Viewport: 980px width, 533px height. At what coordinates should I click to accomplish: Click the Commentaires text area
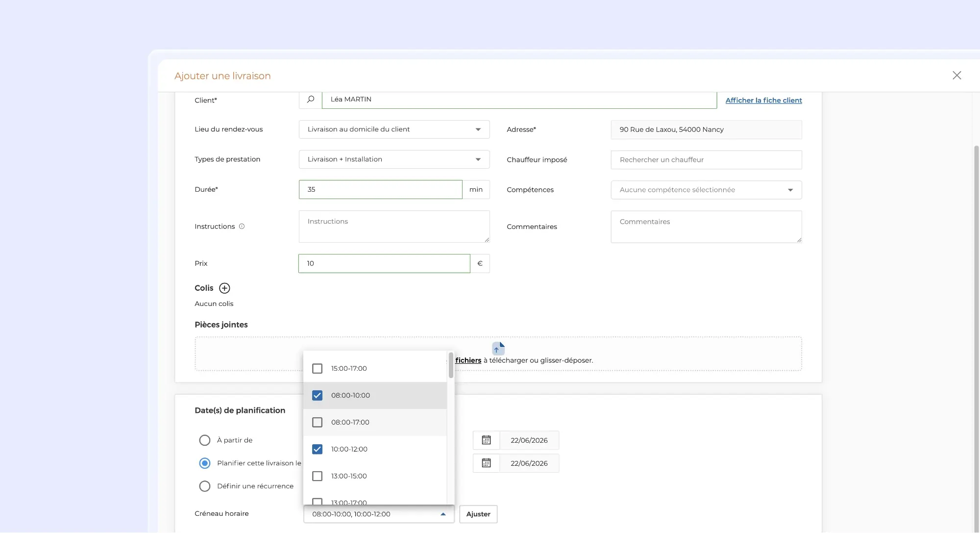click(x=706, y=227)
